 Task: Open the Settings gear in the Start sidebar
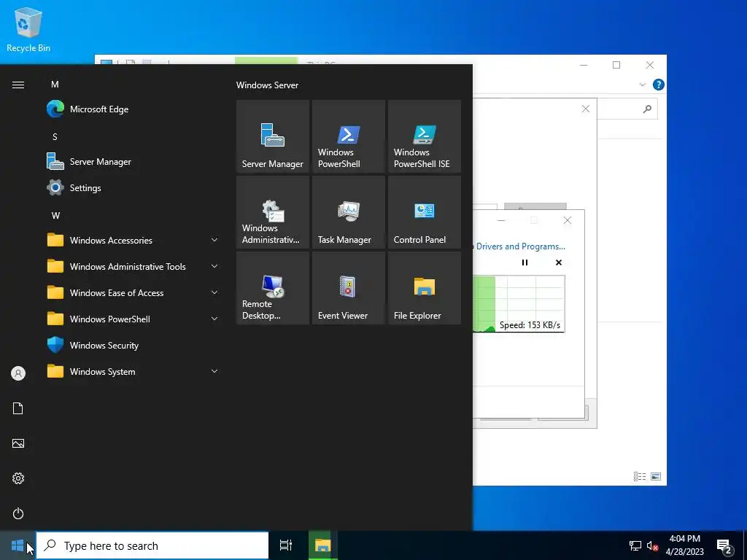pos(18,478)
